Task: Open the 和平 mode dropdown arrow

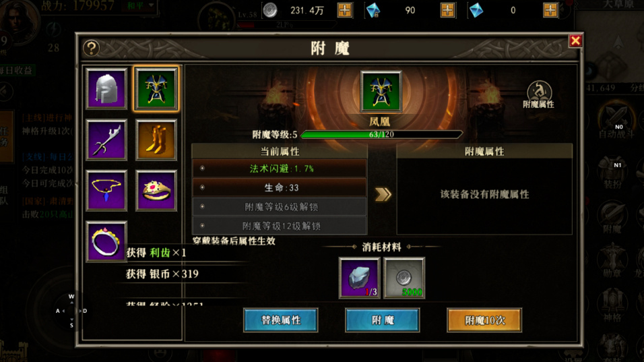Action: point(151,6)
